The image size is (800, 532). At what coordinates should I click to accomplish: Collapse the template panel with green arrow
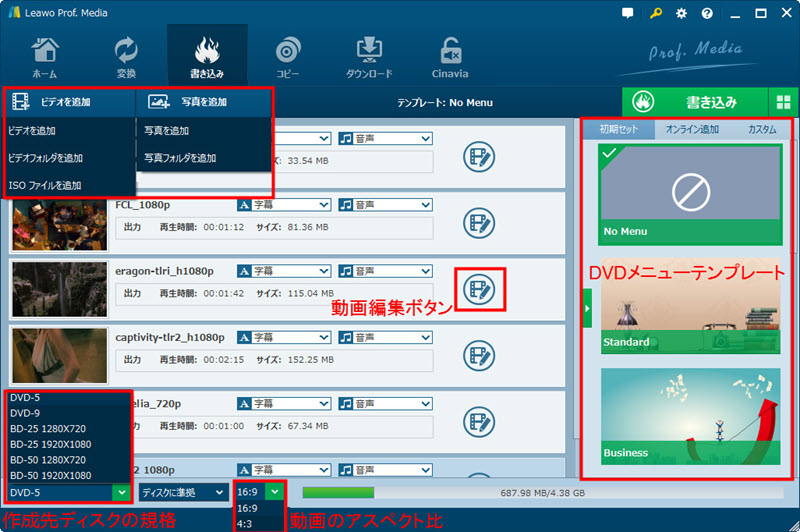[x=587, y=308]
